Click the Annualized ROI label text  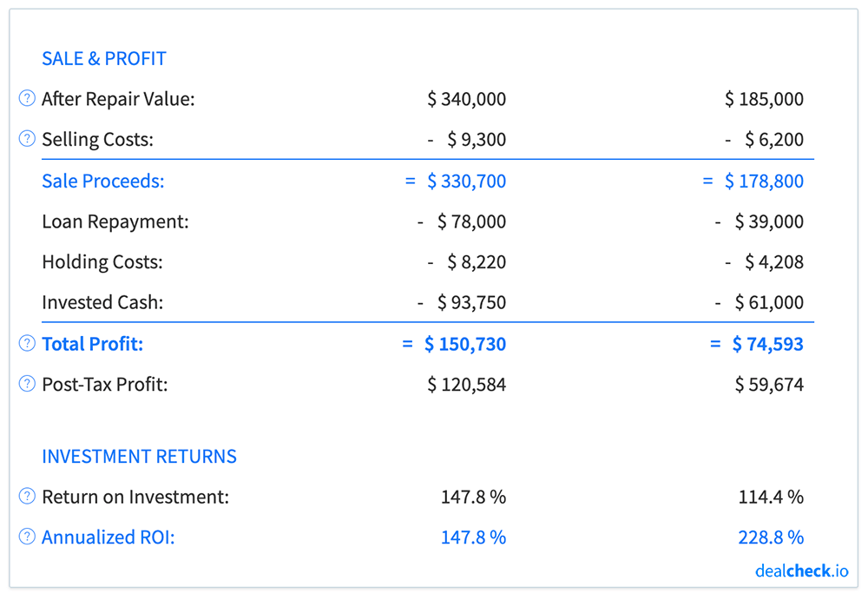[x=108, y=537]
